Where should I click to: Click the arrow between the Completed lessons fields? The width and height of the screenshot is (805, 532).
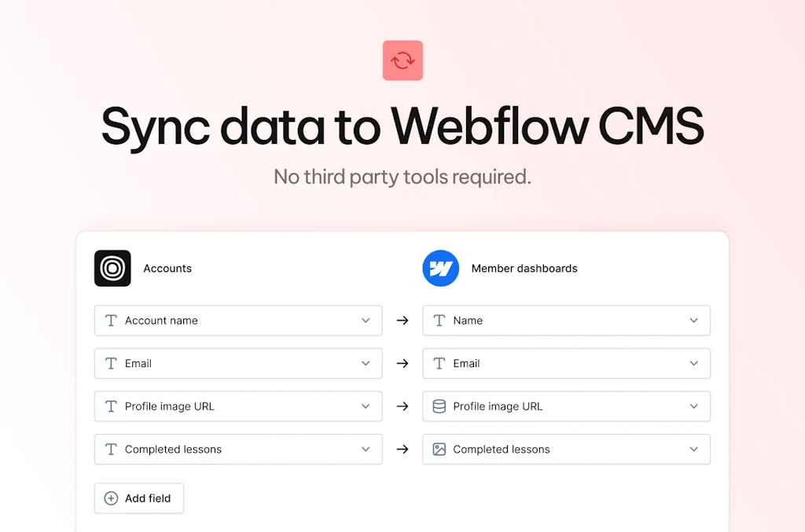tap(402, 449)
